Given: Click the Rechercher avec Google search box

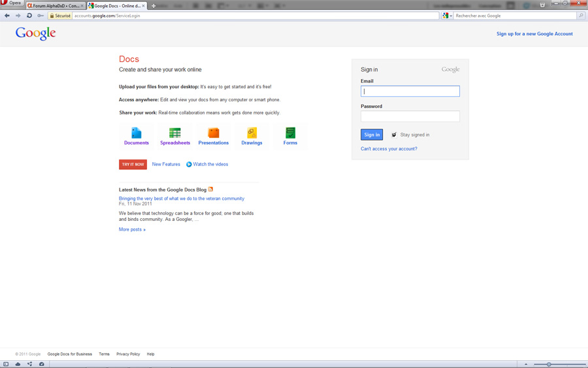Looking at the screenshot, I should pos(515,16).
